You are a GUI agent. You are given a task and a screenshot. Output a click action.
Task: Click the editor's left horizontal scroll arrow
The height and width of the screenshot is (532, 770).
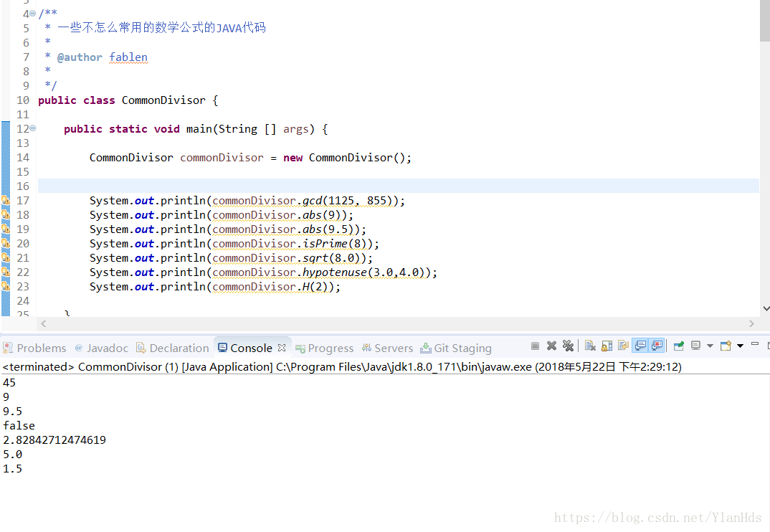click(44, 323)
